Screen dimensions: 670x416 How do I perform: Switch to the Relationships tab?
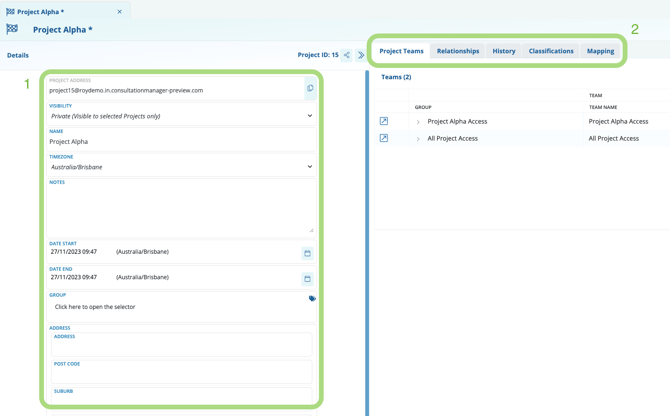click(x=458, y=51)
